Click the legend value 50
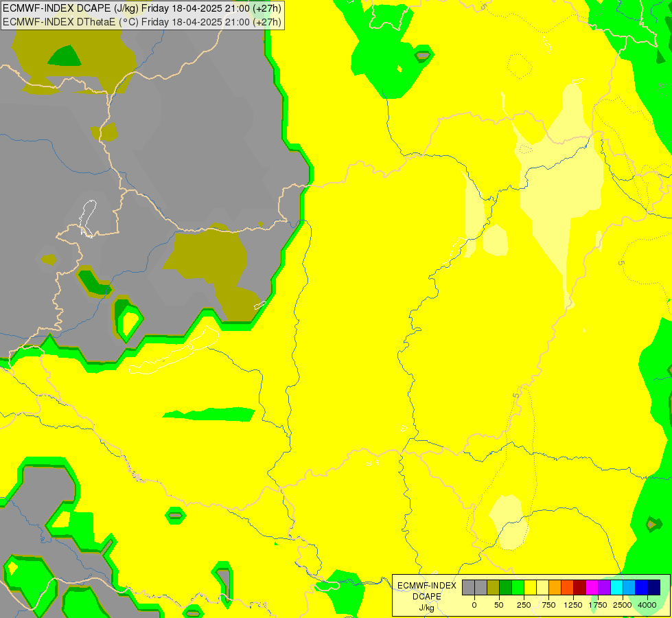The width and height of the screenshot is (672, 618). pos(499,605)
